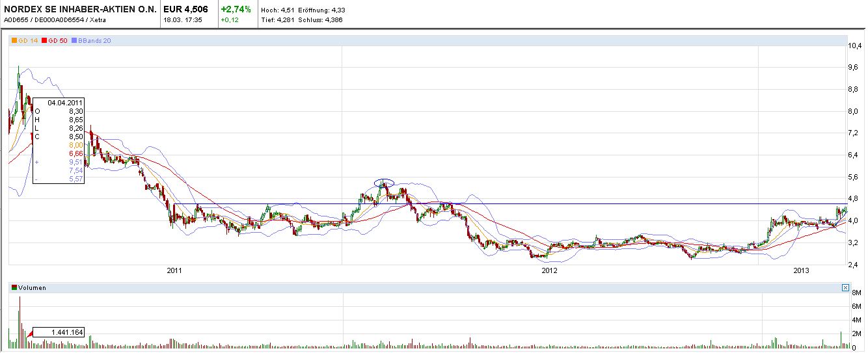This screenshot has width=868, height=353.
Task: Close the Volumen panel with the X button
Action: point(845,287)
